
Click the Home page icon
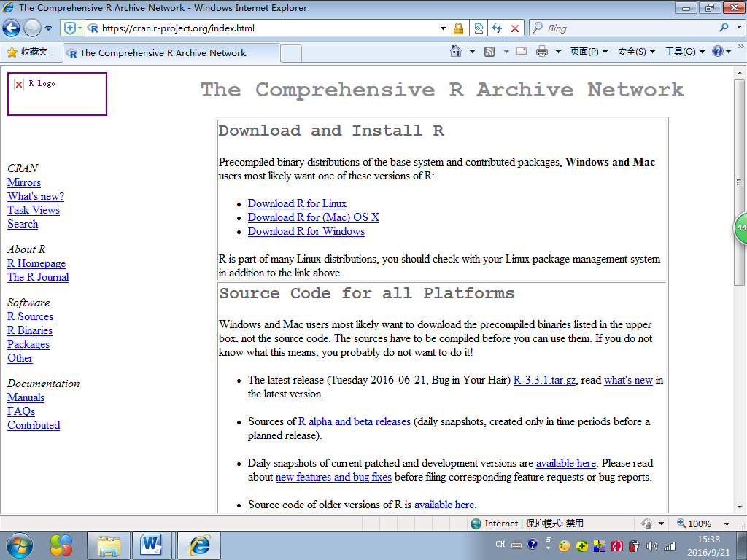456,51
